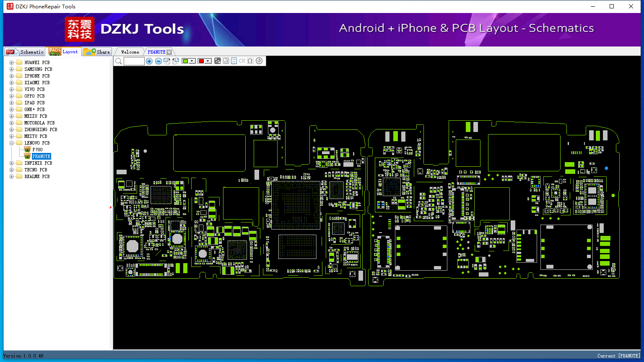The width and height of the screenshot is (644, 362).
Task: Open the green color dropdown
Action: tap(192, 61)
